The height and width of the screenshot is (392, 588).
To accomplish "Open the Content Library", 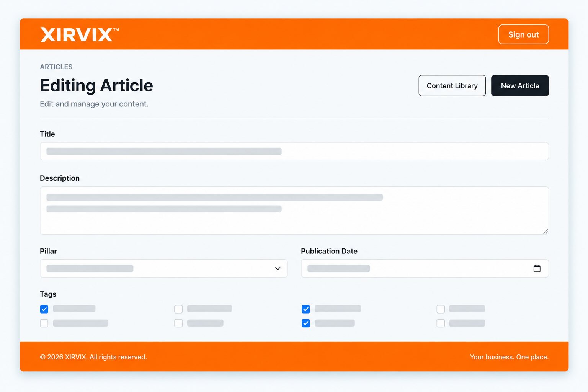I will (x=452, y=86).
